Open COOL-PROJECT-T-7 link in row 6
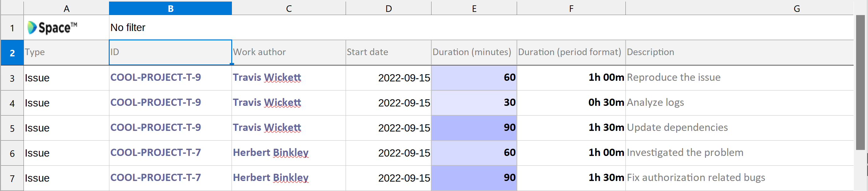This screenshot has width=868, height=191. [x=155, y=152]
